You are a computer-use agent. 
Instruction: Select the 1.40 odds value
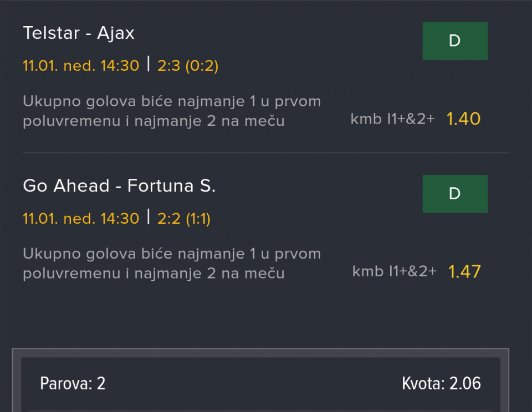pyautogui.click(x=463, y=119)
